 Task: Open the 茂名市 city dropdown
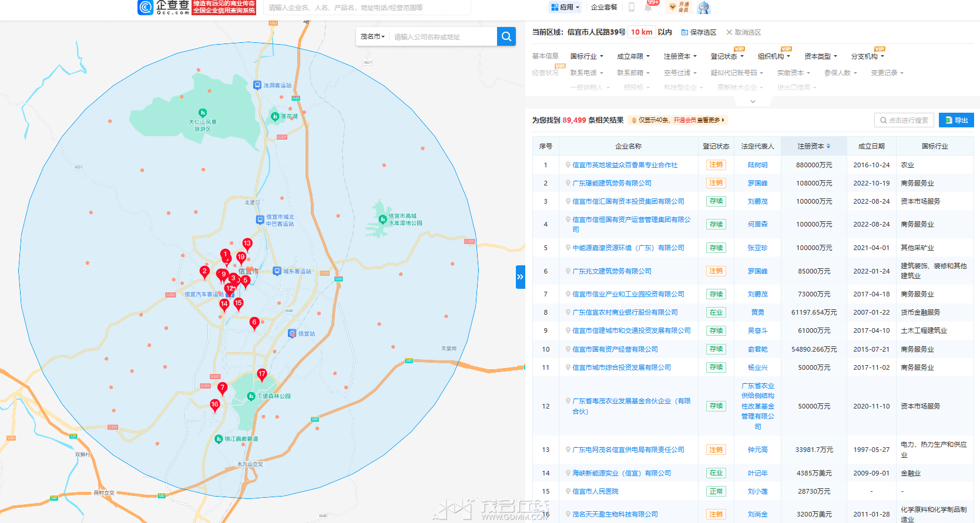point(372,36)
